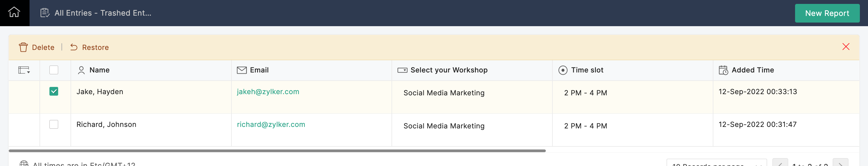Click the radio icon in Time slot header

coord(562,70)
